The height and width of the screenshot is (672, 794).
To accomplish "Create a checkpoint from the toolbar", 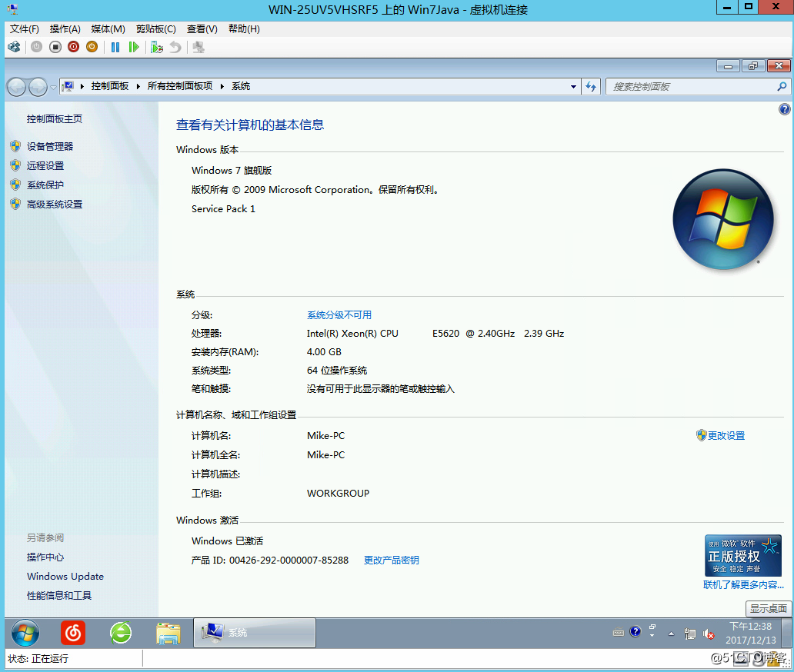I will [x=157, y=47].
